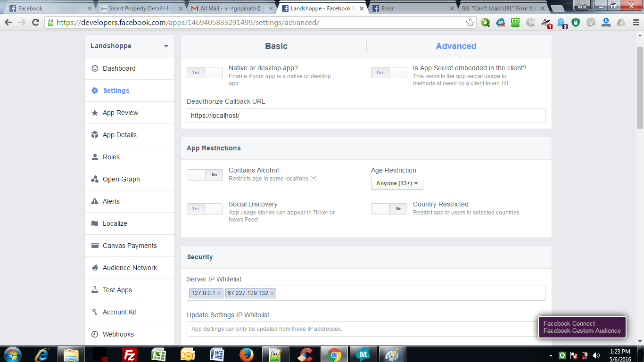Click the App Details cube icon
The height and width of the screenshot is (362, 644).
point(94,135)
